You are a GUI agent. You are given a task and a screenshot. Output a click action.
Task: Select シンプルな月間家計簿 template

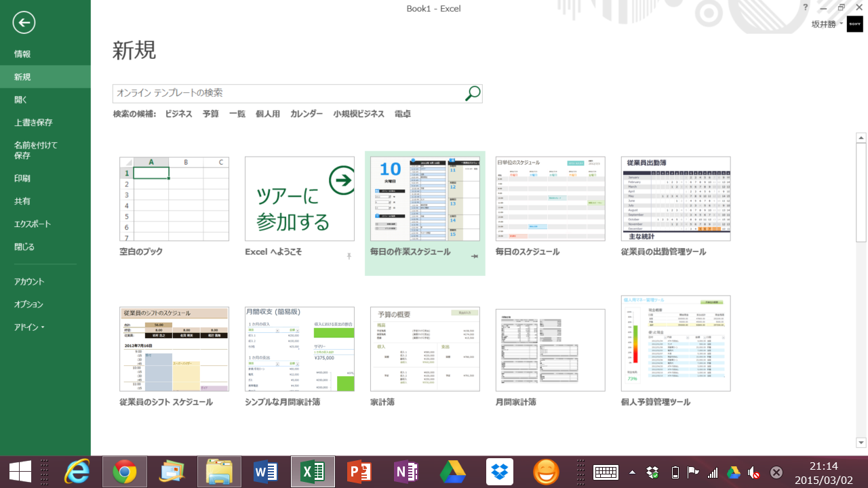coord(300,349)
